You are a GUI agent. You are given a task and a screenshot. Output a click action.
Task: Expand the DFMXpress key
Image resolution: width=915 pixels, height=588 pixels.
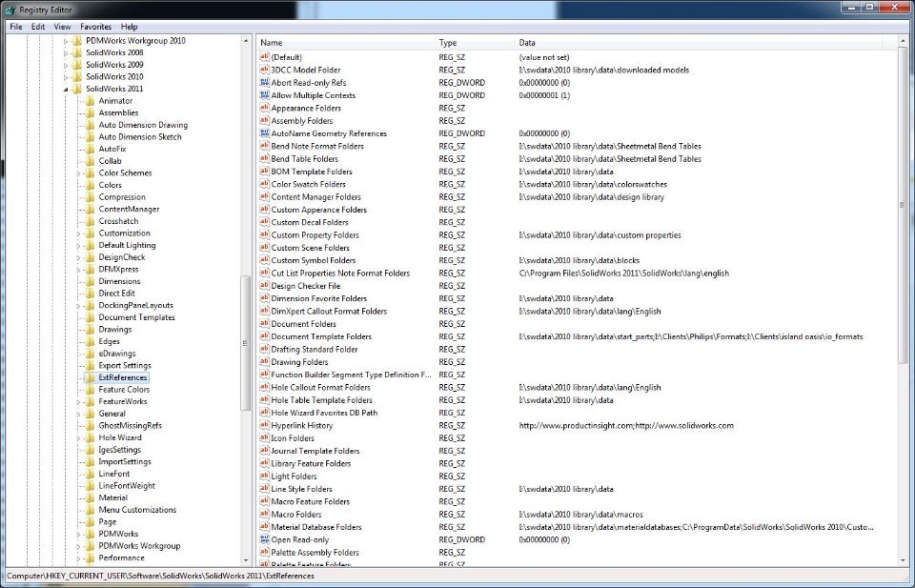78,270
